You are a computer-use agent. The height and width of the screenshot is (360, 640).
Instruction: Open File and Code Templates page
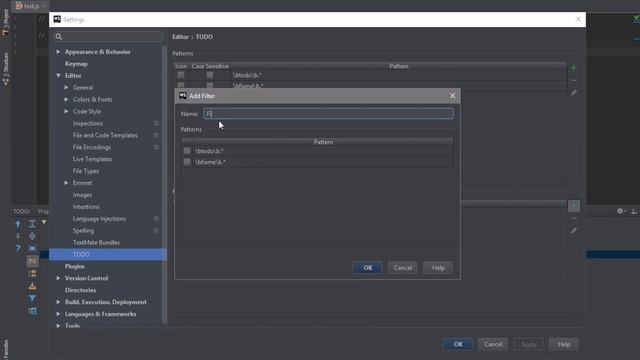pyautogui.click(x=105, y=135)
